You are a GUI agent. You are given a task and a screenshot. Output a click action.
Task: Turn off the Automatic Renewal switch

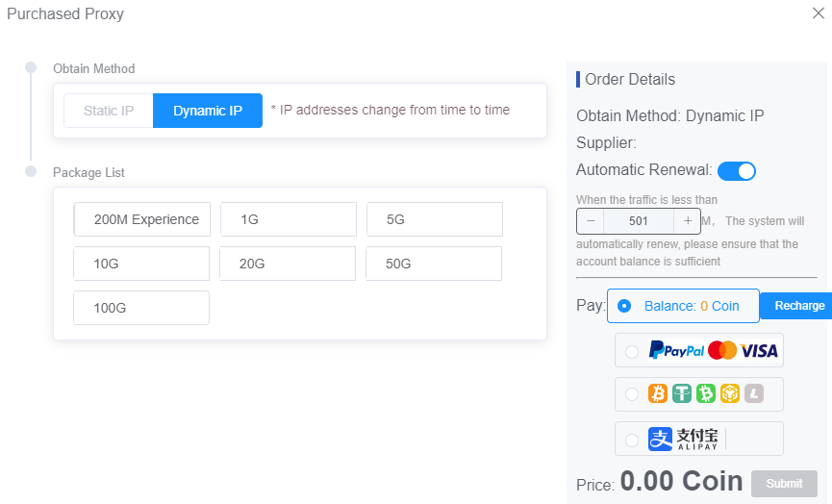pos(737,171)
